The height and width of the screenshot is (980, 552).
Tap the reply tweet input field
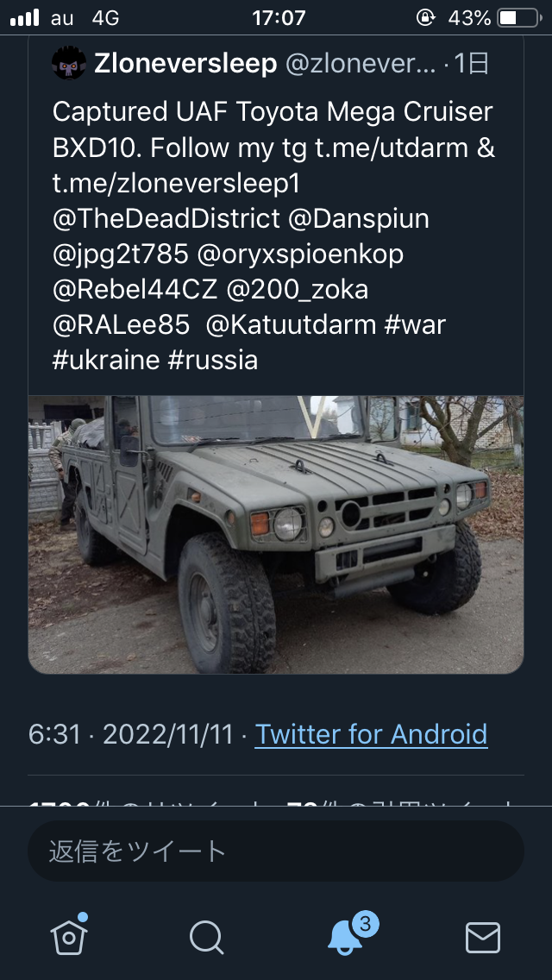(276, 851)
